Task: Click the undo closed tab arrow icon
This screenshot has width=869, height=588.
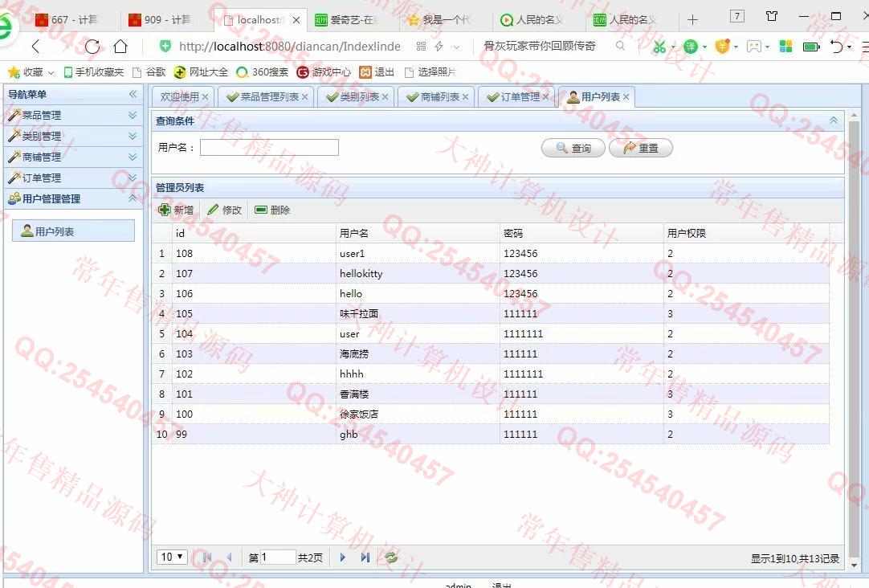Action: (837, 47)
